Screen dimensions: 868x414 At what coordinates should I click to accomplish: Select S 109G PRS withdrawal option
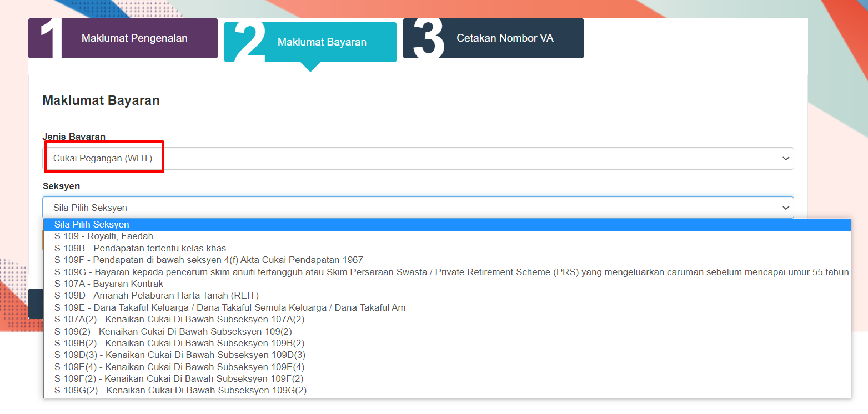451,272
